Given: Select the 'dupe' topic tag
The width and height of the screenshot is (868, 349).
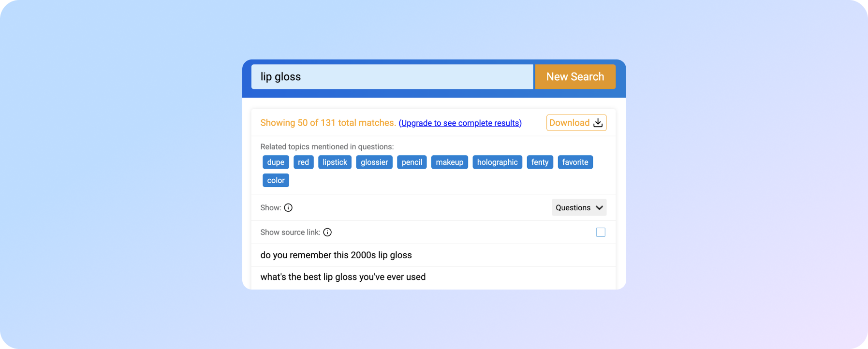Looking at the screenshot, I should (x=276, y=162).
